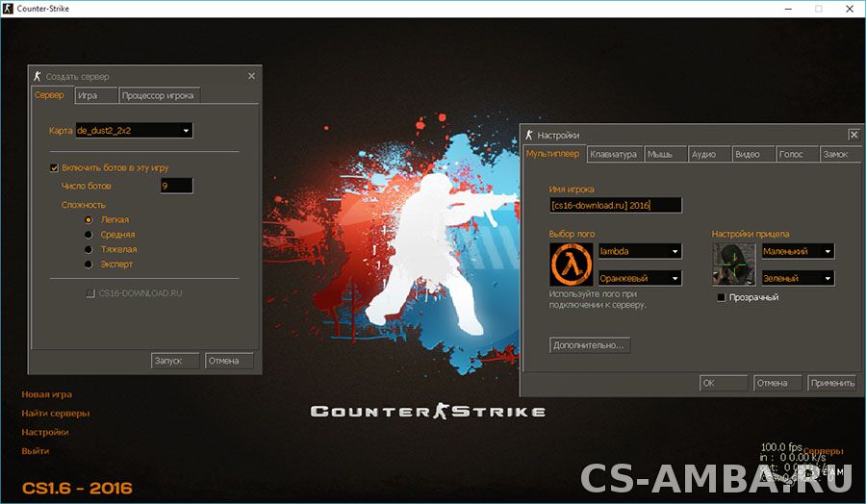The width and height of the screenshot is (866, 504).
Task: Click the Число ботов input field
Action: click(x=177, y=186)
